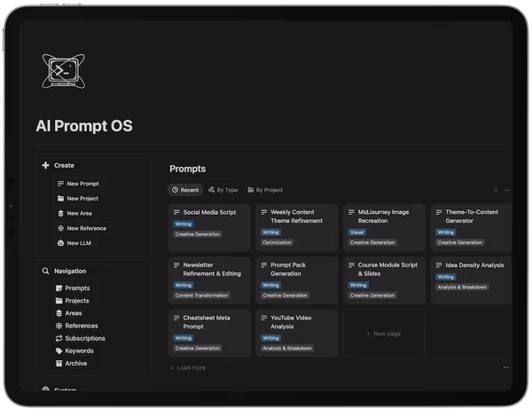Image resolution: width=532 pixels, height=410 pixels.
Task: Click the Writing tag on Social Media Script
Action: pyautogui.click(x=184, y=225)
